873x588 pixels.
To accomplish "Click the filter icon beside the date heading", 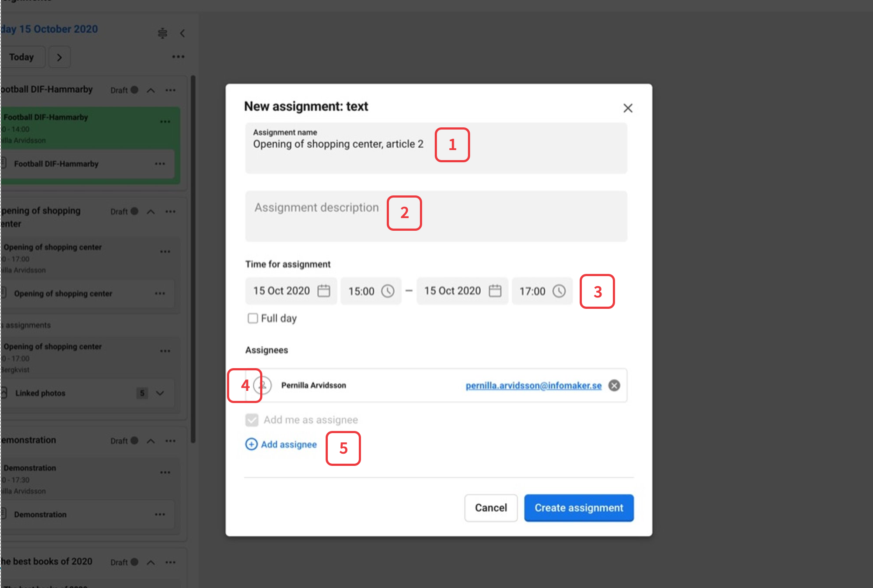I will click(x=162, y=33).
